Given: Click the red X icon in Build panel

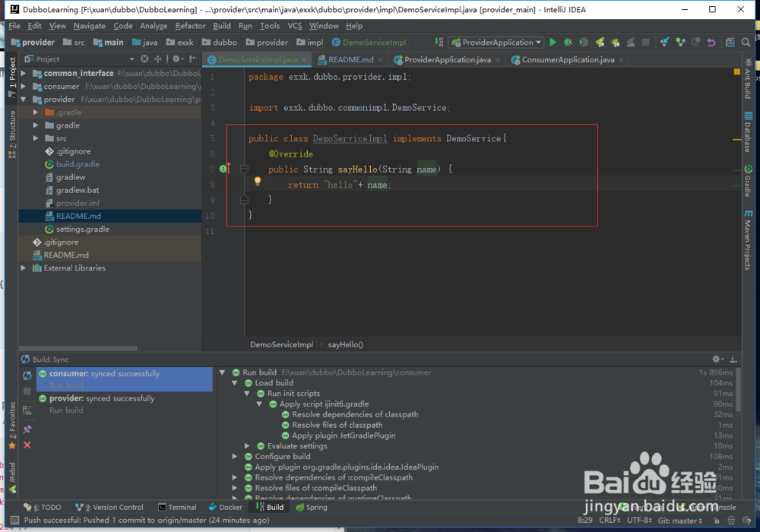Looking at the screenshot, I should (x=27, y=445).
